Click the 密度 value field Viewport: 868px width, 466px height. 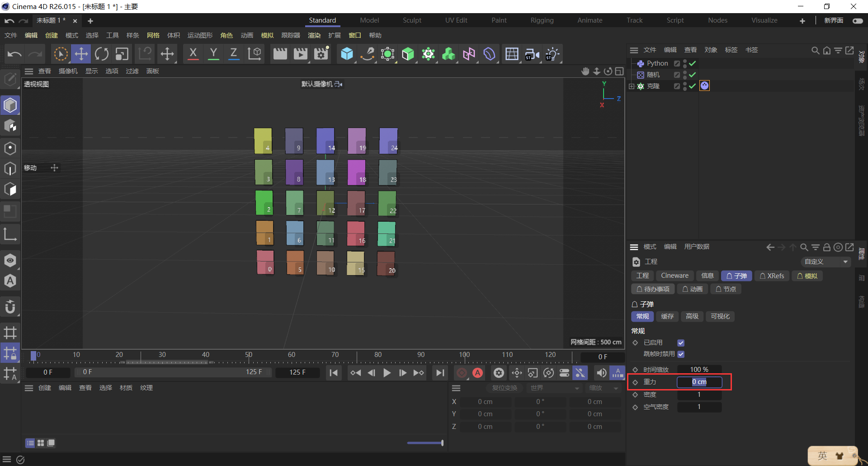699,395
